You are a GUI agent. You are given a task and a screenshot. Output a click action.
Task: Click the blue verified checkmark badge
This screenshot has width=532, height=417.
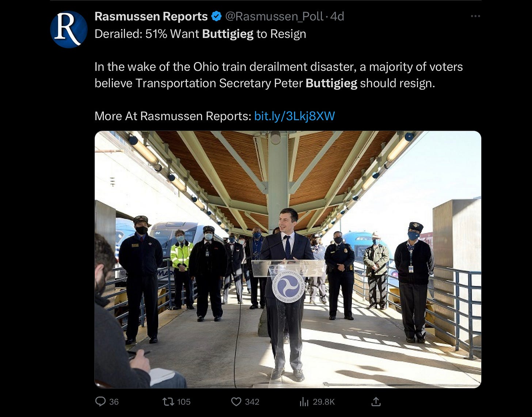coord(217,16)
